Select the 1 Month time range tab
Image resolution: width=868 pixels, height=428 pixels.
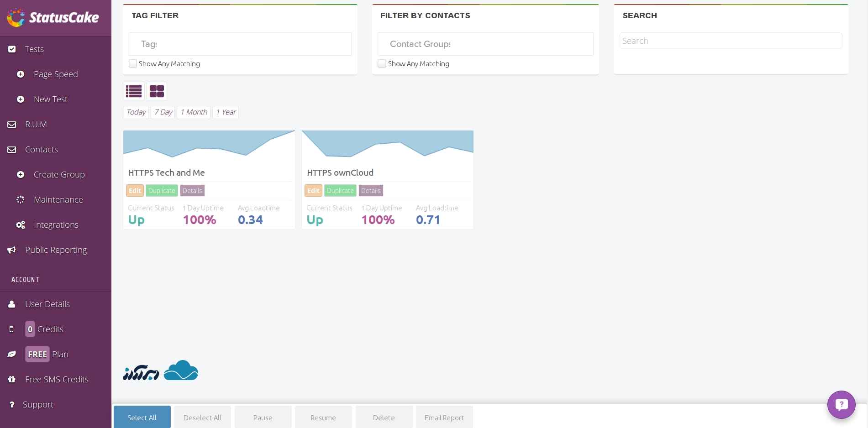[x=194, y=112]
